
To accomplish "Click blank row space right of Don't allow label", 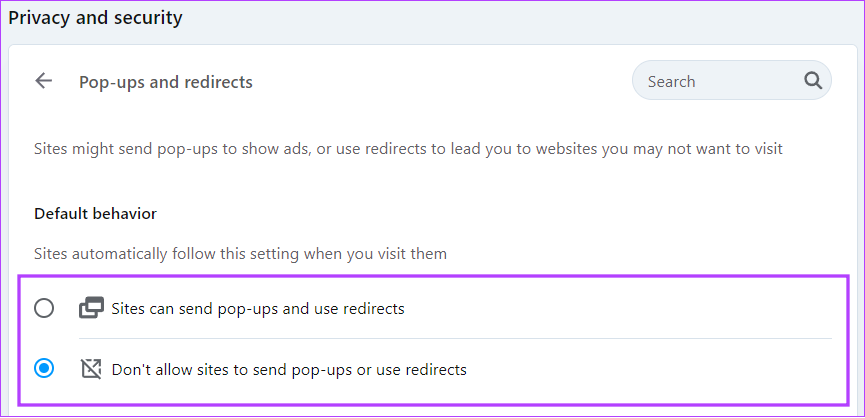I will click(649, 369).
